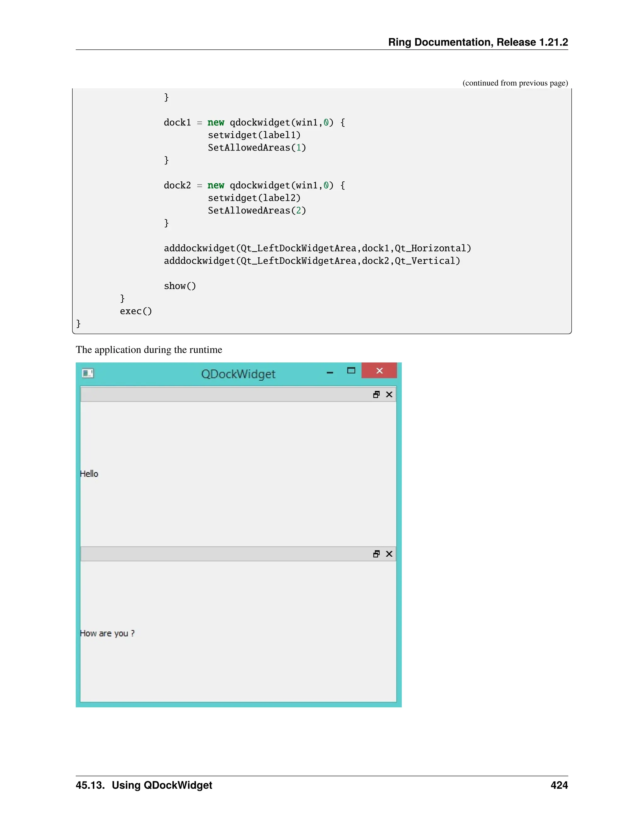
Task: Float the dock panel above 'How are you ?'
Action: (376, 554)
